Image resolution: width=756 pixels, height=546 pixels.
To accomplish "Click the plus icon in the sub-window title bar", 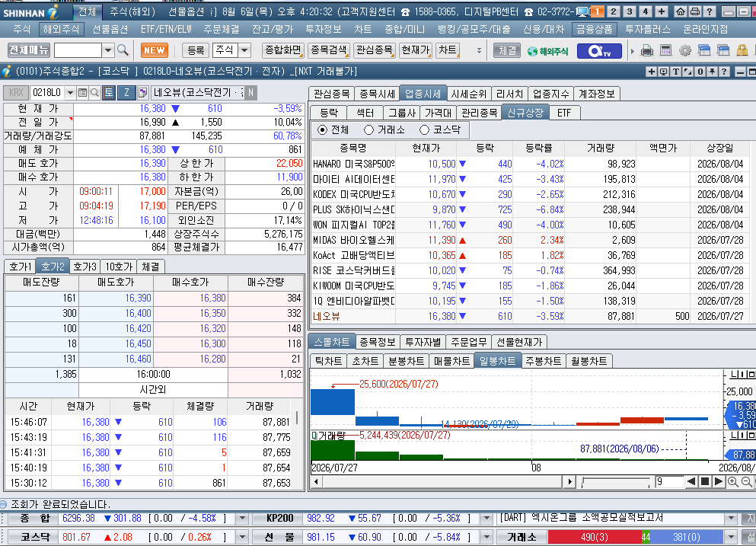I will pyautogui.click(x=652, y=72).
